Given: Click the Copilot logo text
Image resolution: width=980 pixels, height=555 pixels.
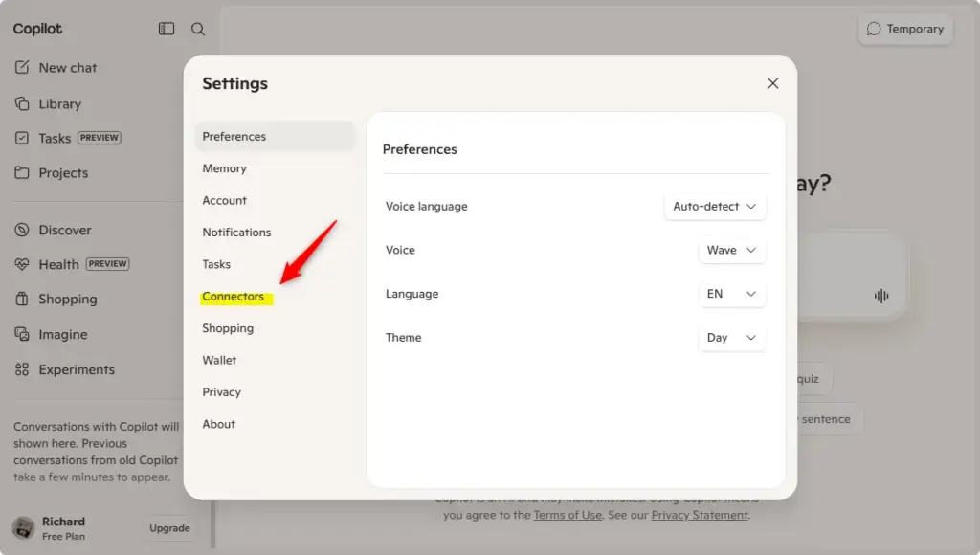Looking at the screenshot, I should coord(37,29).
